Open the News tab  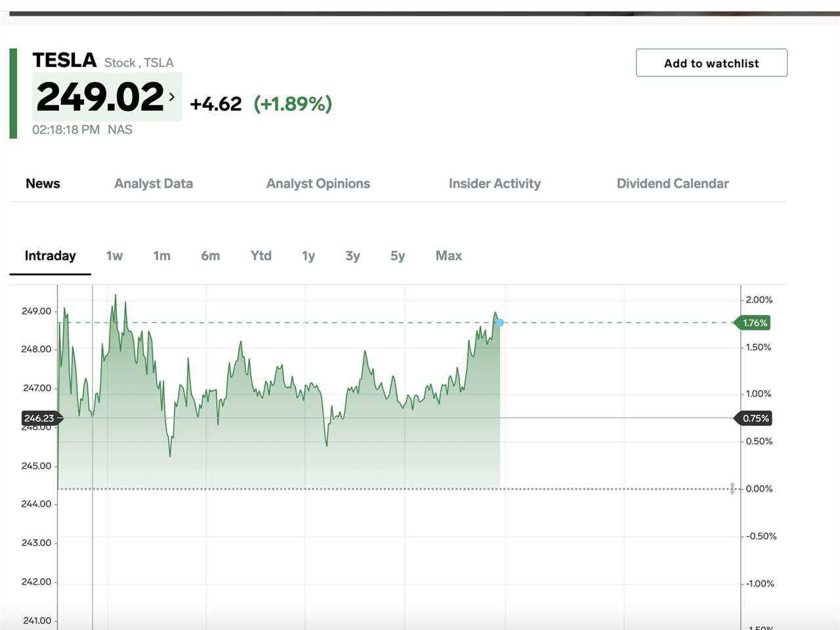point(43,184)
